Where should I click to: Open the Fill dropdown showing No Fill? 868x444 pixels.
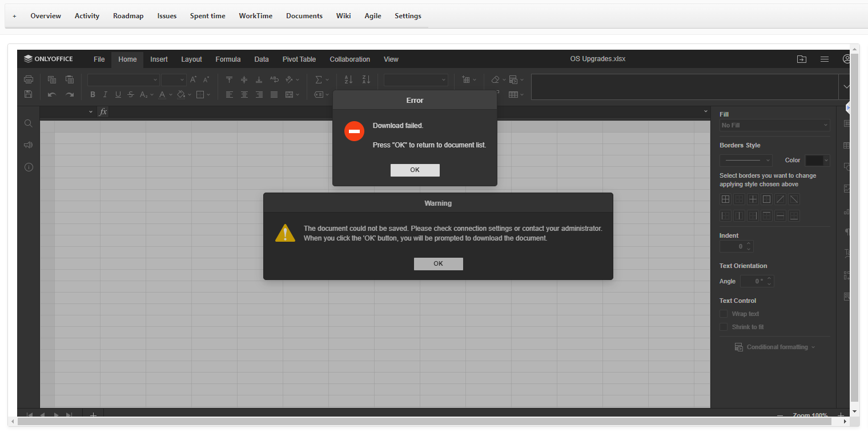point(774,125)
